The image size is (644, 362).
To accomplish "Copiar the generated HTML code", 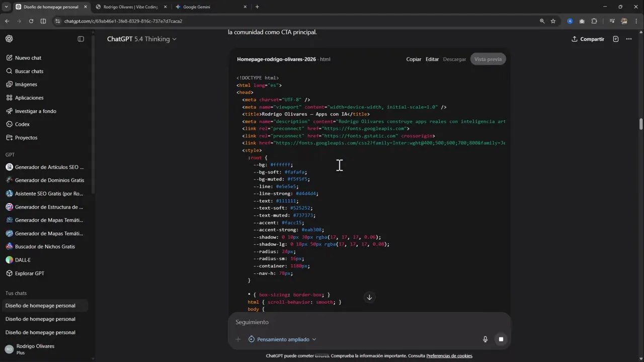I will (414, 59).
